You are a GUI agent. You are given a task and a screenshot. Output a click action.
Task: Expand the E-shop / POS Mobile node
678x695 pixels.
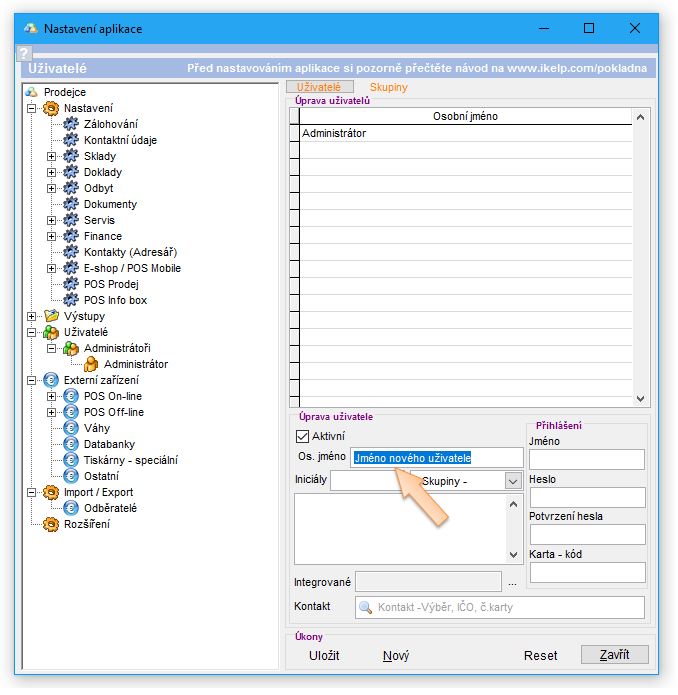pyautogui.click(x=52, y=268)
